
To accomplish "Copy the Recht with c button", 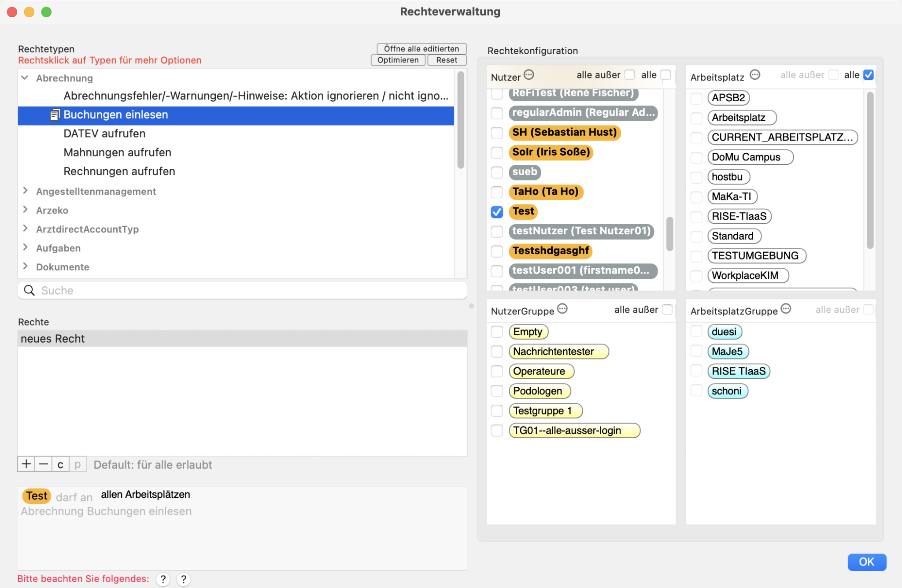I will (x=60, y=464).
